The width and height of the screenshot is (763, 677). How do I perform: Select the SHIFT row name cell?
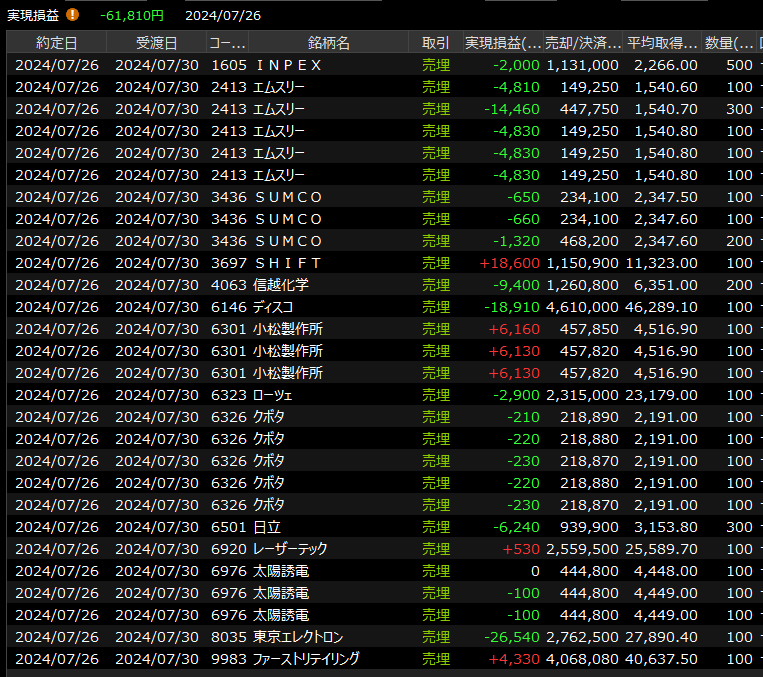[289, 263]
